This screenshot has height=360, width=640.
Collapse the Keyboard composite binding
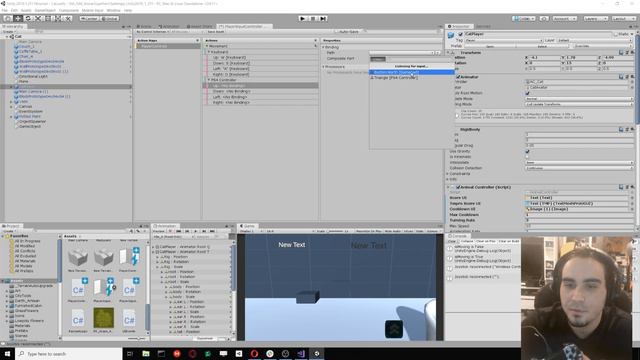(x=209, y=52)
